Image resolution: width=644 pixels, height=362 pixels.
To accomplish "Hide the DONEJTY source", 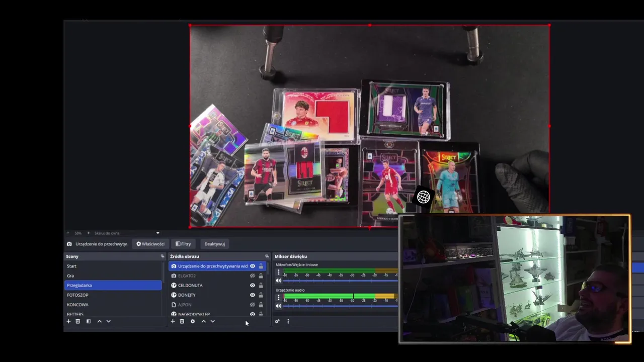I will pos(253,295).
